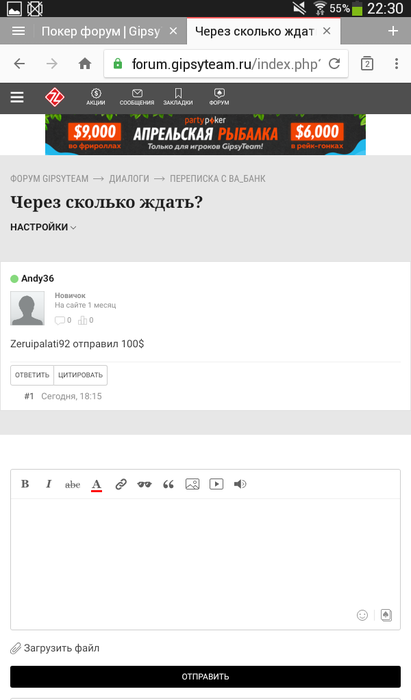Open Закладки bookmarks

coord(178,97)
